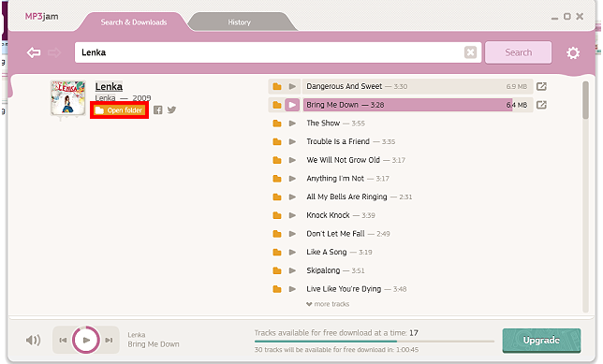603x364 pixels.
Task: Open folder icon for Dangerous And Sweet
Action: [x=277, y=86]
